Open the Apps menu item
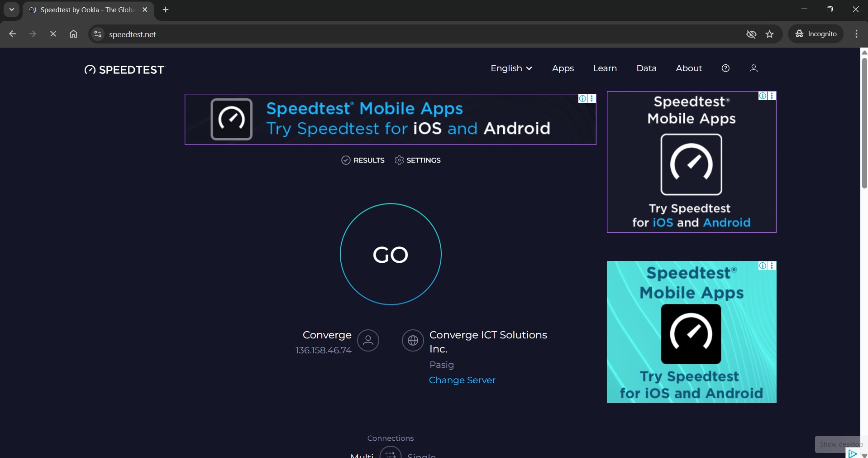The image size is (868, 458). point(563,68)
